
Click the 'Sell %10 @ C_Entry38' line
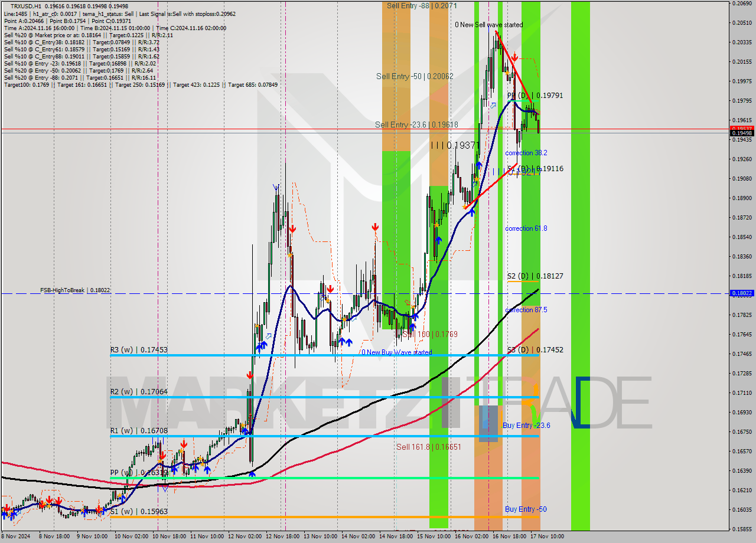click(82, 42)
